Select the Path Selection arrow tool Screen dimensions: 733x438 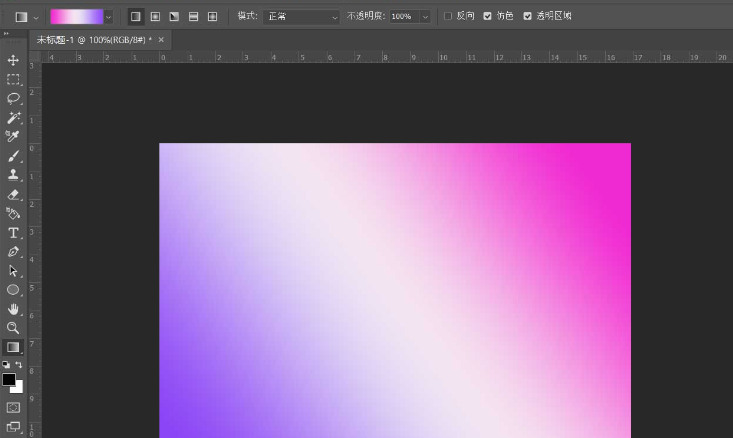pyautogui.click(x=13, y=271)
